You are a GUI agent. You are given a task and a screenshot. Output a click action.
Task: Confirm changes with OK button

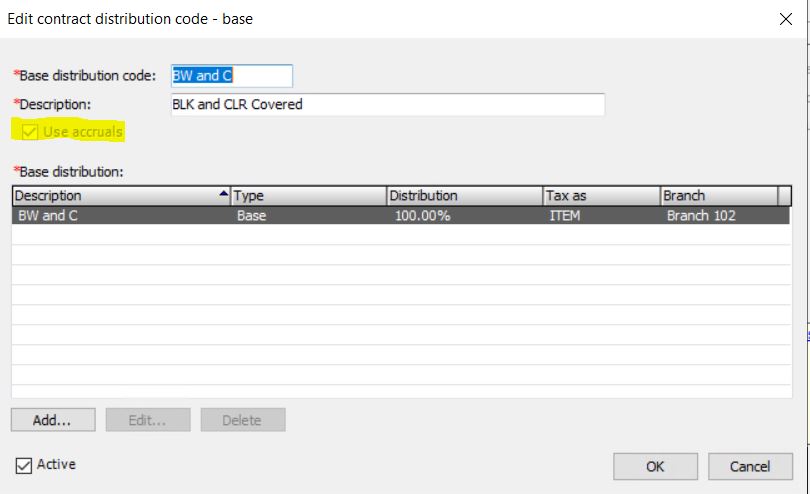pos(654,466)
